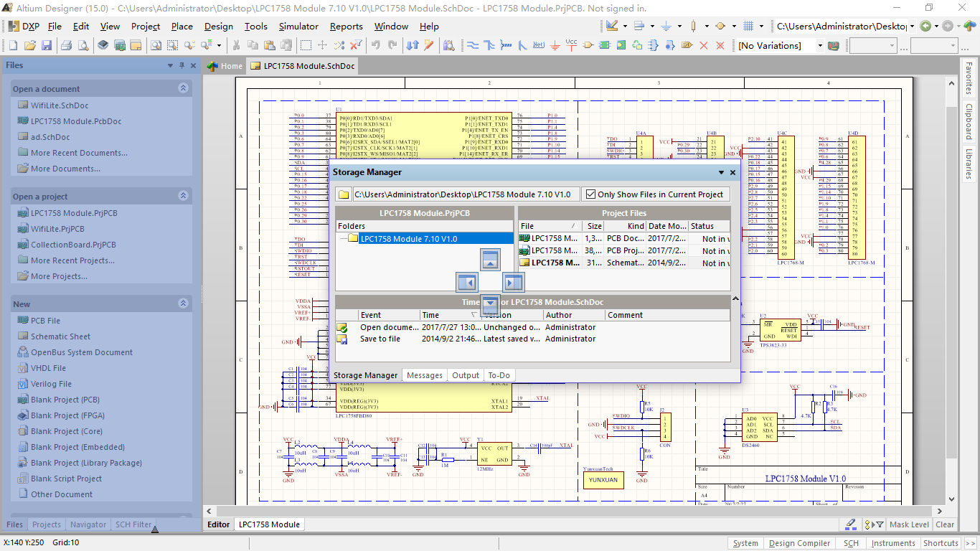Copy selected objects

253,45
